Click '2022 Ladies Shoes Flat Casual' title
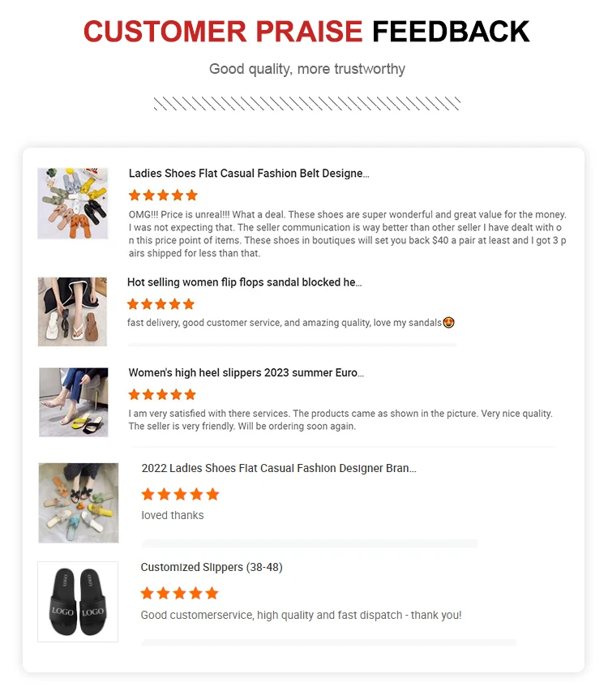608x700 pixels. point(279,468)
